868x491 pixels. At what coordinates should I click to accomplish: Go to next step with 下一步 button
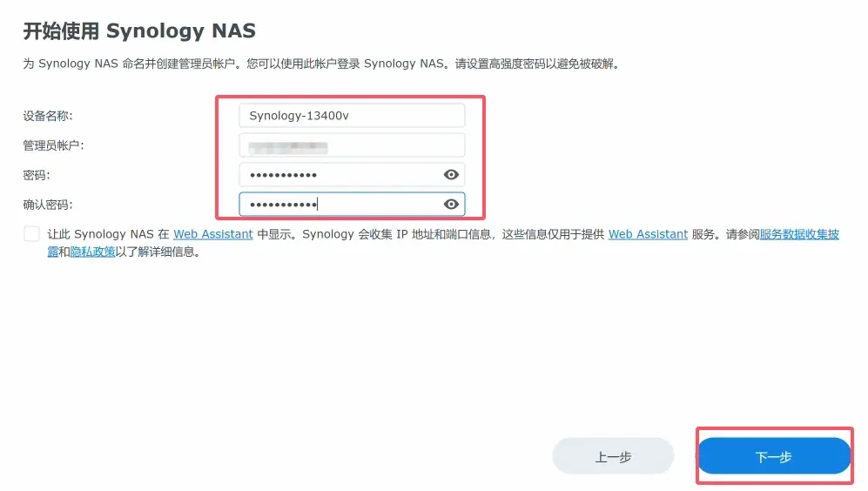[x=774, y=457]
